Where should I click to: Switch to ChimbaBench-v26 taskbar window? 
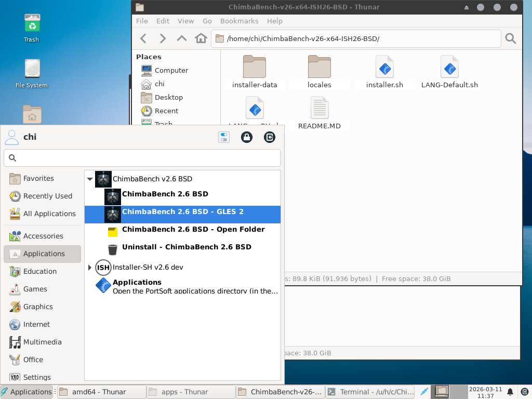(280, 392)
